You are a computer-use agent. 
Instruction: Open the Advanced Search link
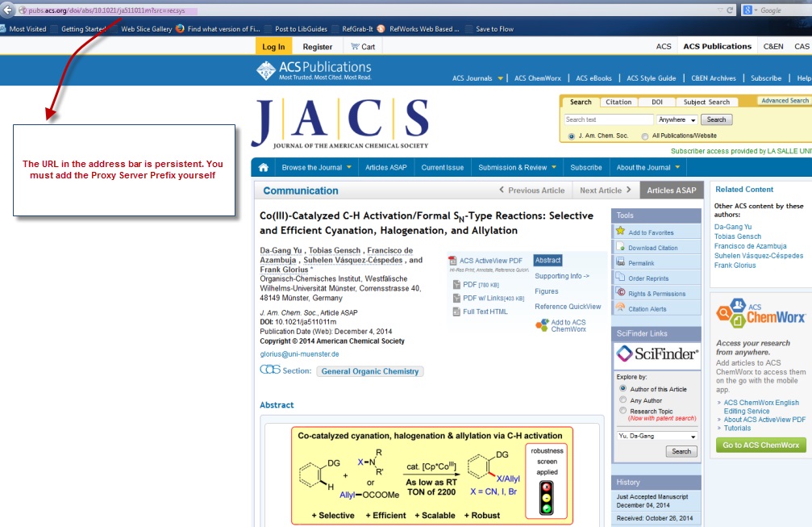[785, 101]
